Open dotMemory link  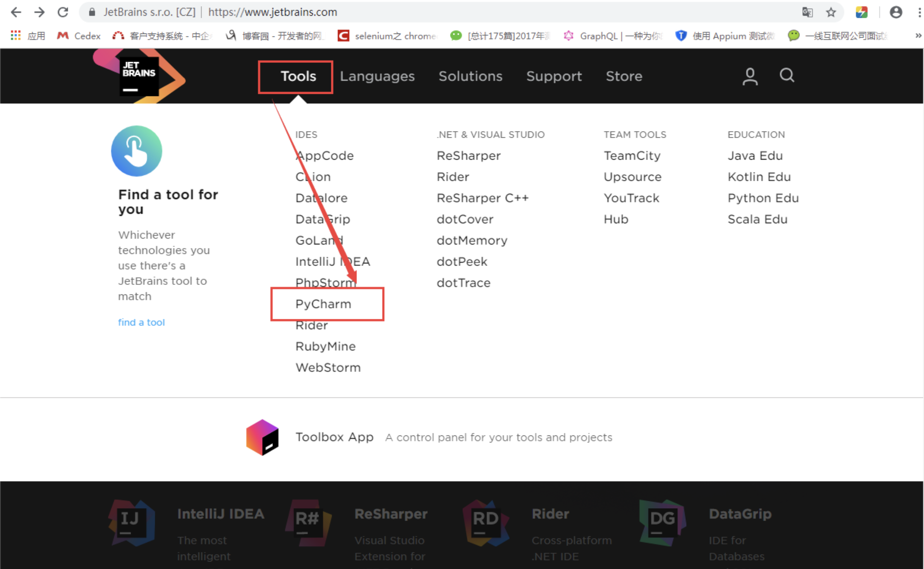click(x=472, y=240)
